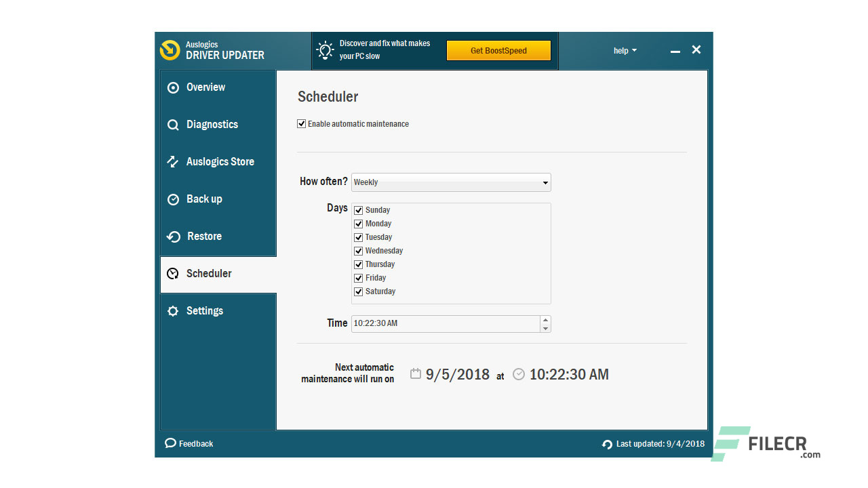Image resolution: width=868 pixels, height=488 pixels.
Task: Click the 9/5/2018 next run date
Action: point(458,374)
